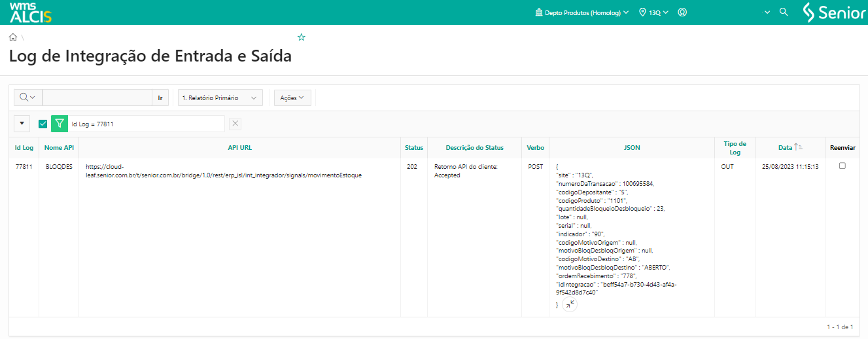Click the 202 status cell
The height and width of the screenshot is (339, 868).
[412, 167]
